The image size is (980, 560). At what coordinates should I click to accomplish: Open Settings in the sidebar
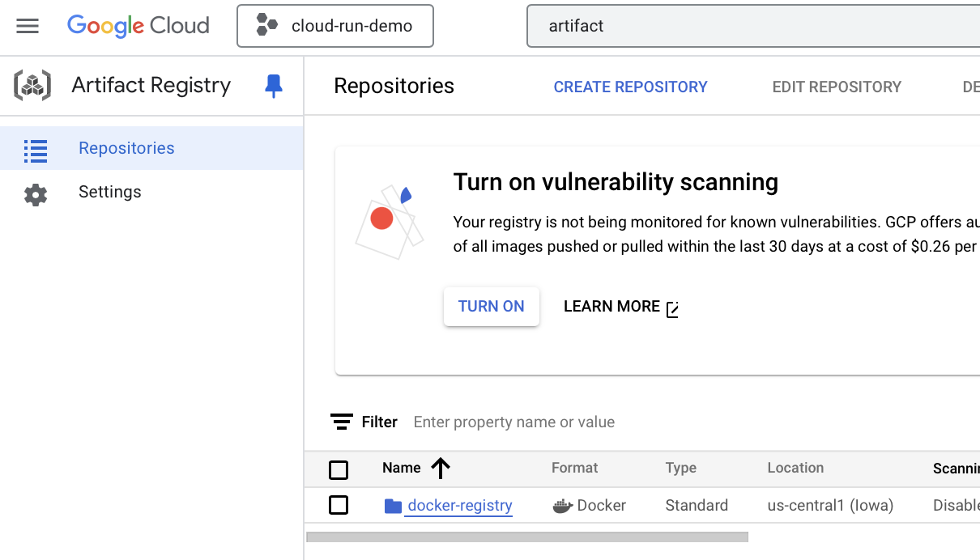pos(151,192)
